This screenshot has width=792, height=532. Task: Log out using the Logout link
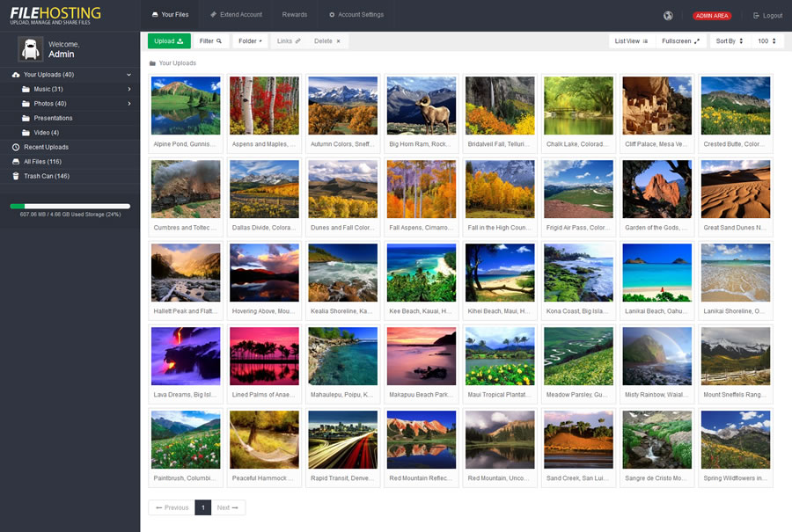click(x=767, y=16)
